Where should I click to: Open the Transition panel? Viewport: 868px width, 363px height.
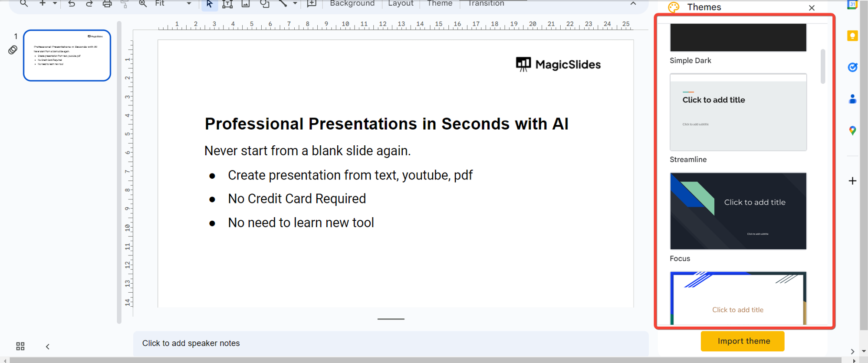pos(486,3)
